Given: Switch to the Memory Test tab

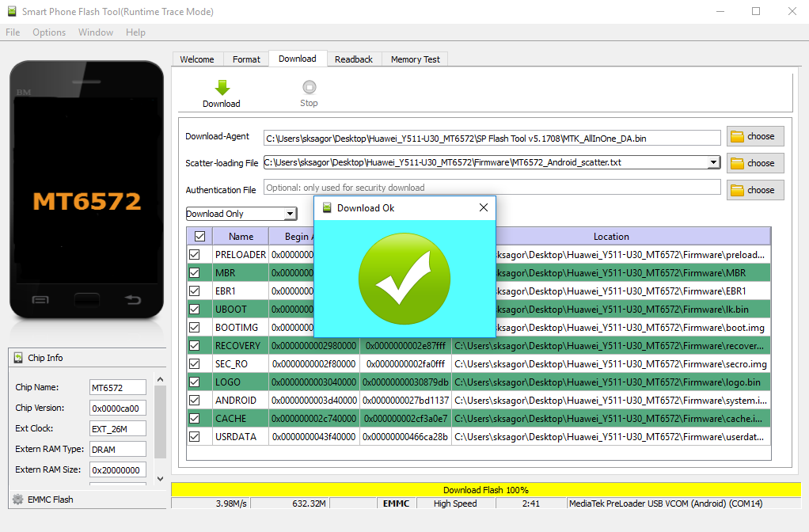Looking at the screenshot, I should (416, 59).
